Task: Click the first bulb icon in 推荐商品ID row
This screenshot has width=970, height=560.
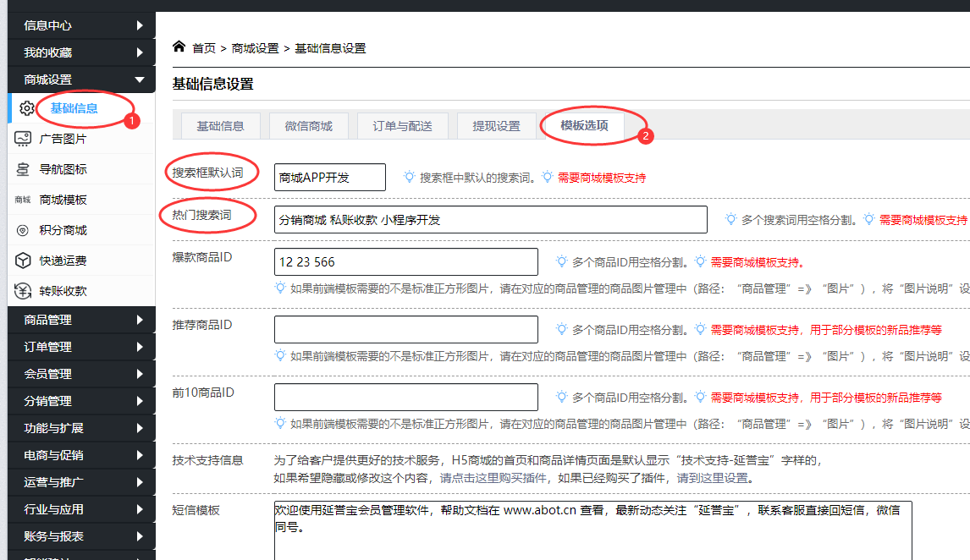Action: point(561,329)
